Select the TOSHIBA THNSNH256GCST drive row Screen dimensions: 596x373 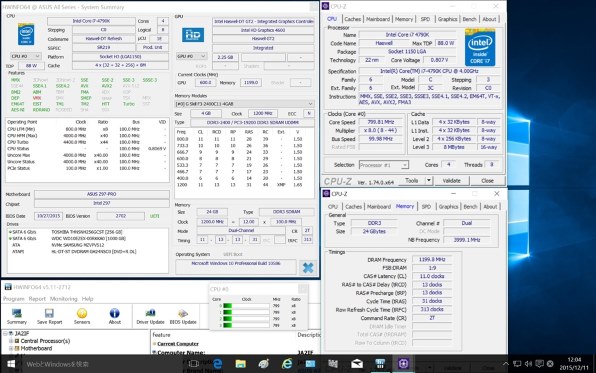pos(87,232)
